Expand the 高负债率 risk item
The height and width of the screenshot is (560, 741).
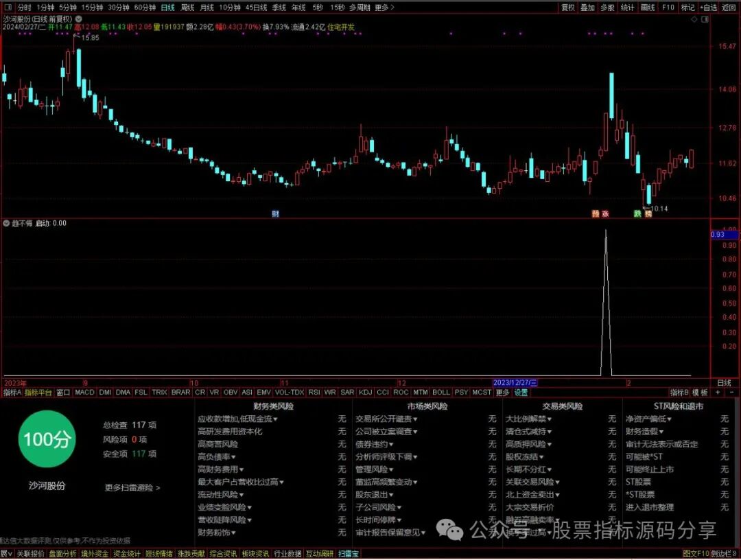point(216,456)
